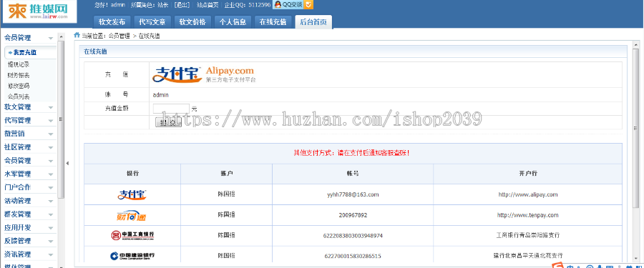This screenshot has width=644, height=268.
Task: Expand the 微营销 section
Action: point(29,134)
